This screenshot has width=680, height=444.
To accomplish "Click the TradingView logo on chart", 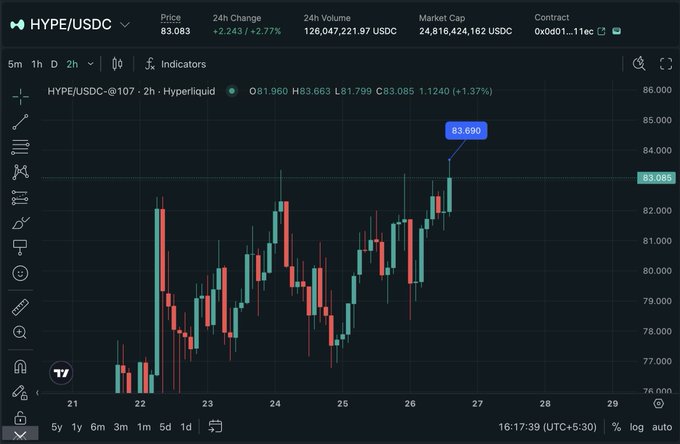I will point(61,373).
